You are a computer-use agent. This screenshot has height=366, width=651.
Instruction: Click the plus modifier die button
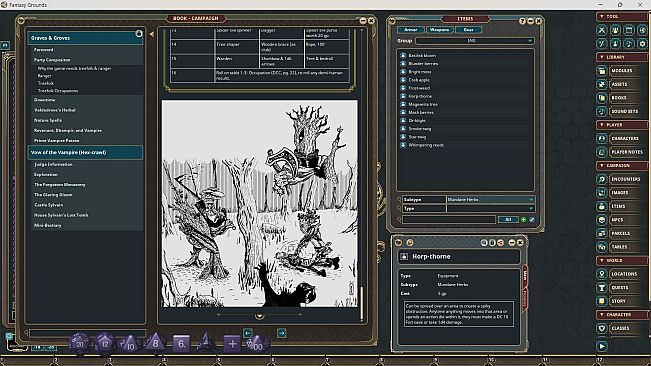[x=232, y=344]
